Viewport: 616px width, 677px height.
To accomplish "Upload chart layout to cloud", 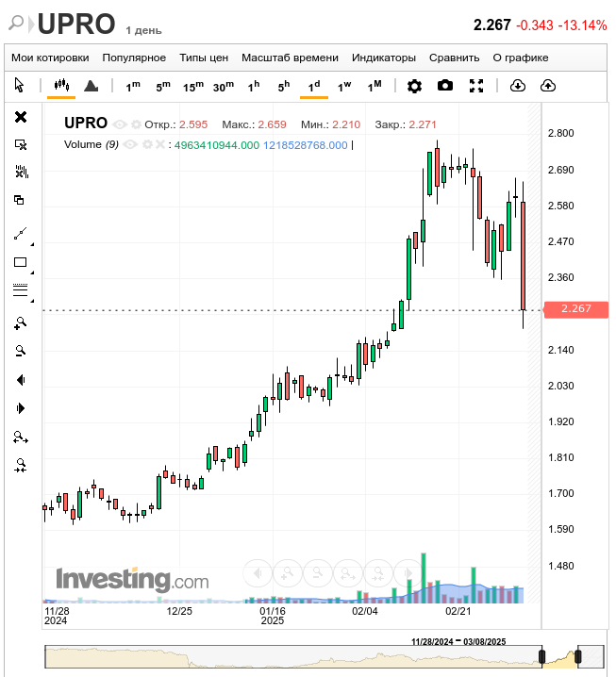I will pyautogui.click(x=548, y=86).
